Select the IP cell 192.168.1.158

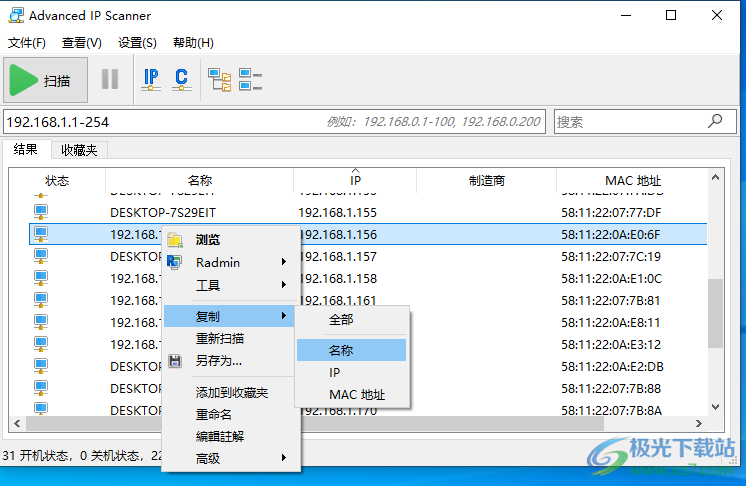tap(337, 279)
